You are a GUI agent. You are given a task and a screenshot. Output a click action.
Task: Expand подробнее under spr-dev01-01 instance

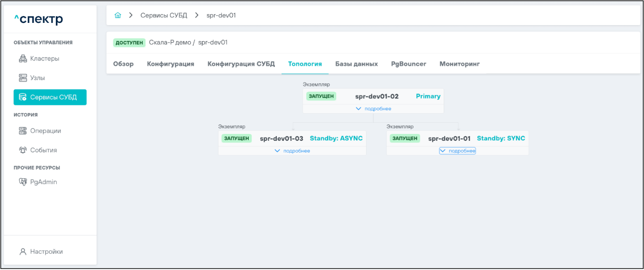tap(458, 151)
